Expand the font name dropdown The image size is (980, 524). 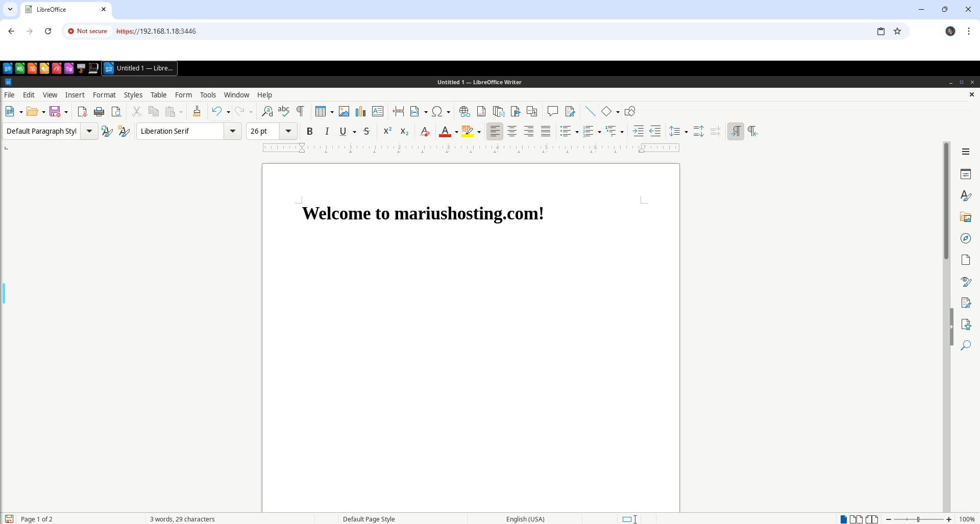click(x=233, y=132)
